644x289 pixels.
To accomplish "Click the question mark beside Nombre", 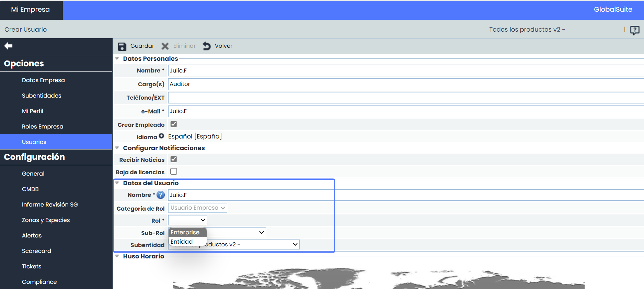I will pos(161,195).
